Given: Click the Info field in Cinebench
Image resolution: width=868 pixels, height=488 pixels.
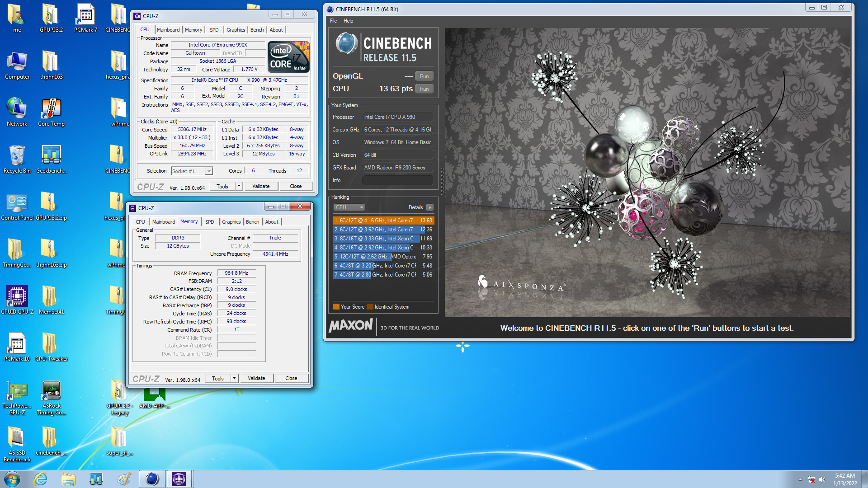Looking at the screenshot, I should 398,180.
